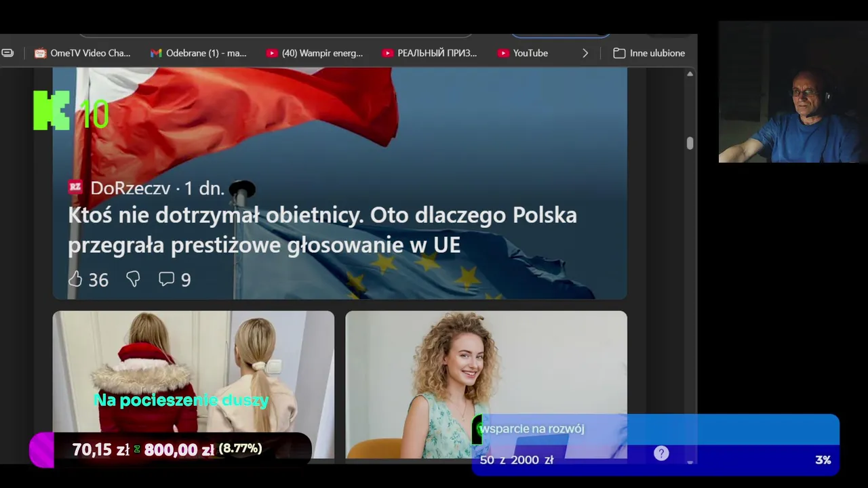This screenshot has width=868, height=488.
Task: Click the webcam feed overlay
Action: [793, 91]
